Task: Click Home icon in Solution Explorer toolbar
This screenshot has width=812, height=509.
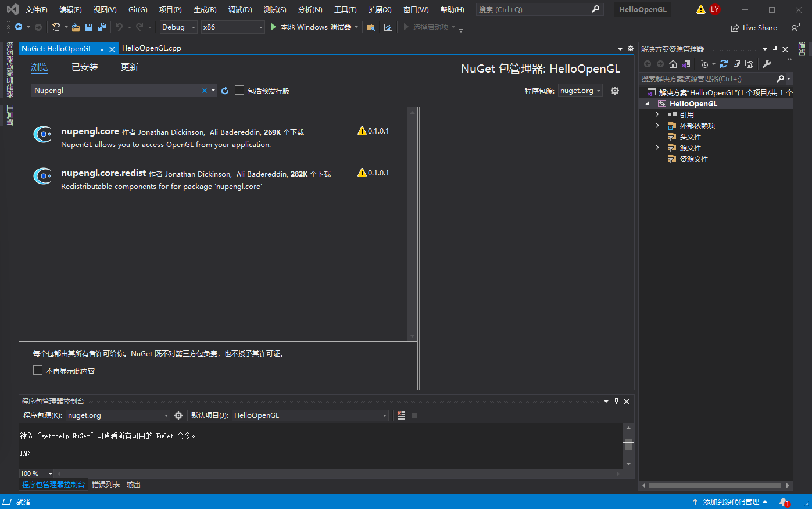Action: [x=673, y=64]
